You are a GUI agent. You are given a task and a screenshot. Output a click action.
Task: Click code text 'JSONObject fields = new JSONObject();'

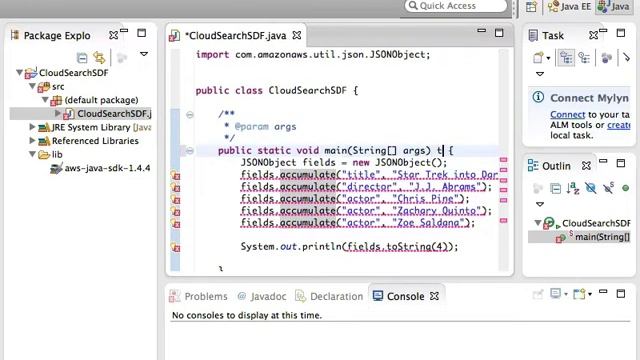coord(344,162)
